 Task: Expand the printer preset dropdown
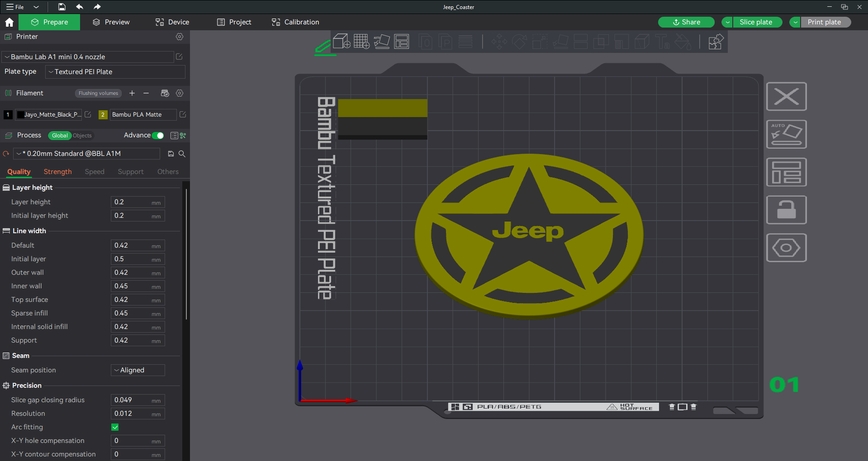click(88, 57)
